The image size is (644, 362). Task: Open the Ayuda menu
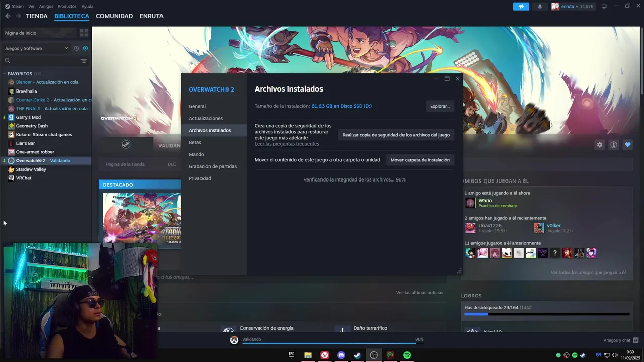click(x=87, y=6)
